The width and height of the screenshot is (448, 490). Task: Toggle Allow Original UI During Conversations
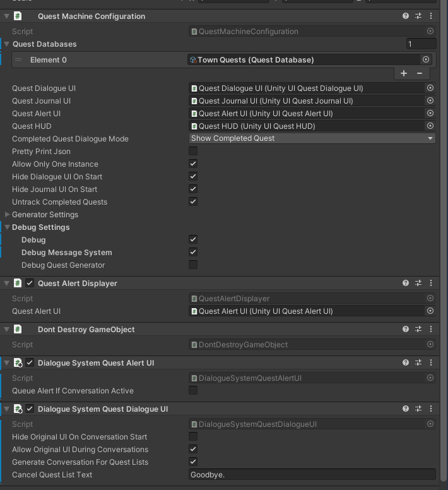point(193,449)
